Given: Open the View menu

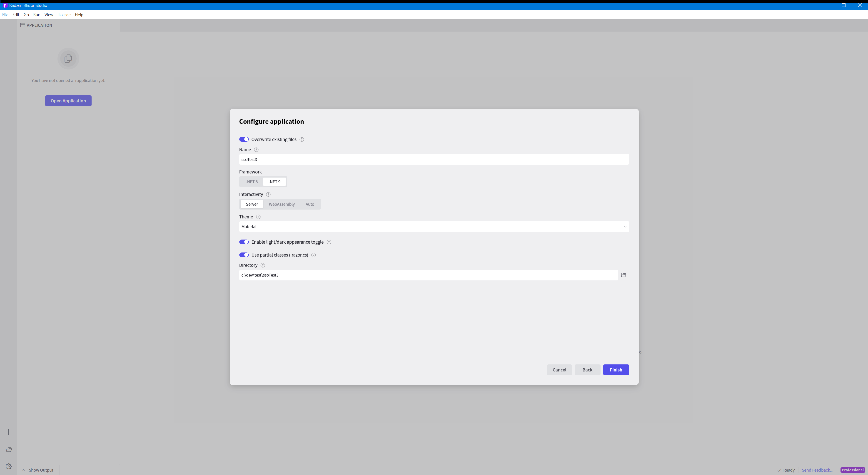Looking at the screenshot, I should click(49, 15).
